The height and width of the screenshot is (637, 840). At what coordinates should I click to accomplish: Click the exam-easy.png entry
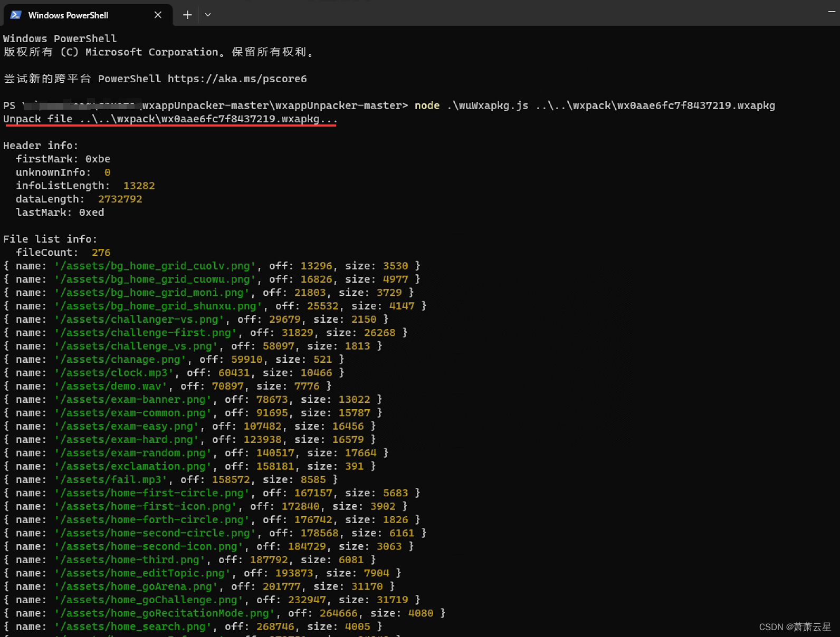189,426
